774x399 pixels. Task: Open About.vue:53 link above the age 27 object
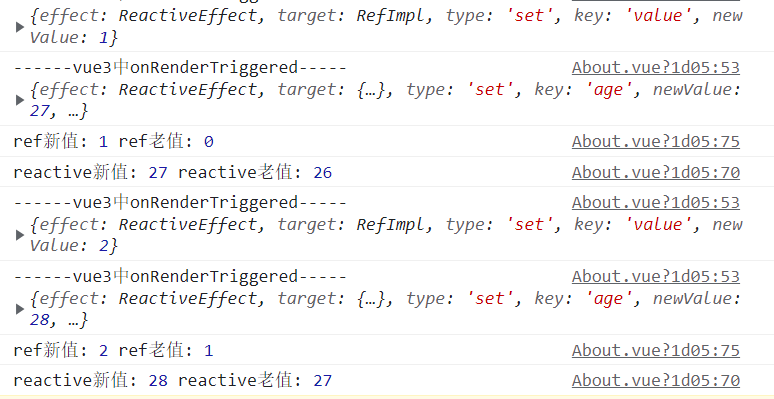point(656,68)
